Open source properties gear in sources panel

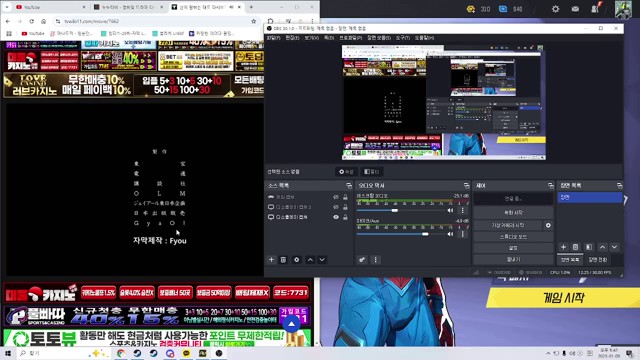(x=297, y=260)
